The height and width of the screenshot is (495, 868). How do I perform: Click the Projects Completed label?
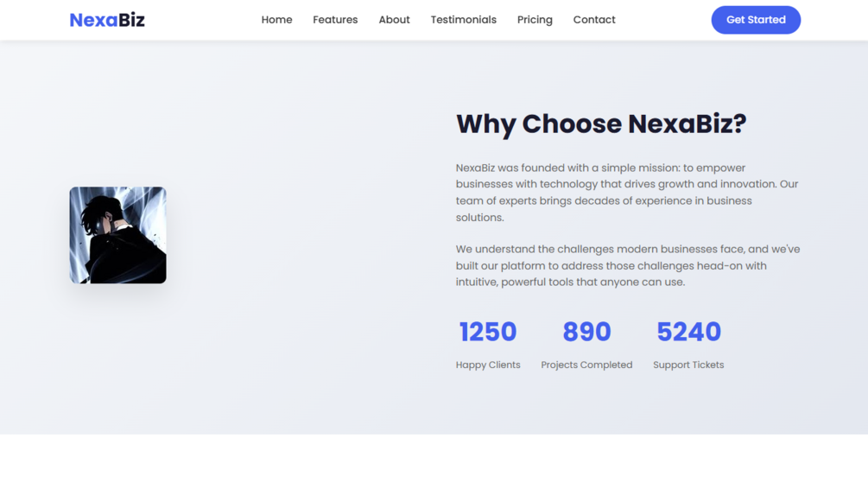point(586,365)
